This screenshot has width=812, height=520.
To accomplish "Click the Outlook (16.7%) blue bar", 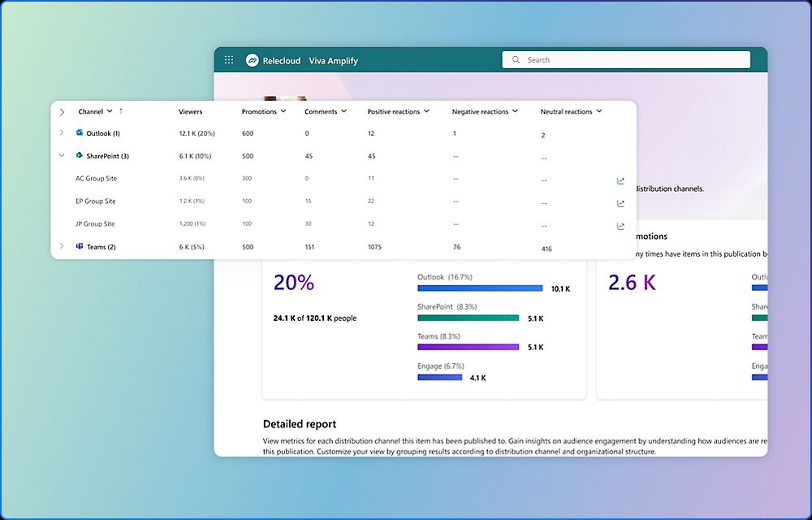I will tap(480, 288).
